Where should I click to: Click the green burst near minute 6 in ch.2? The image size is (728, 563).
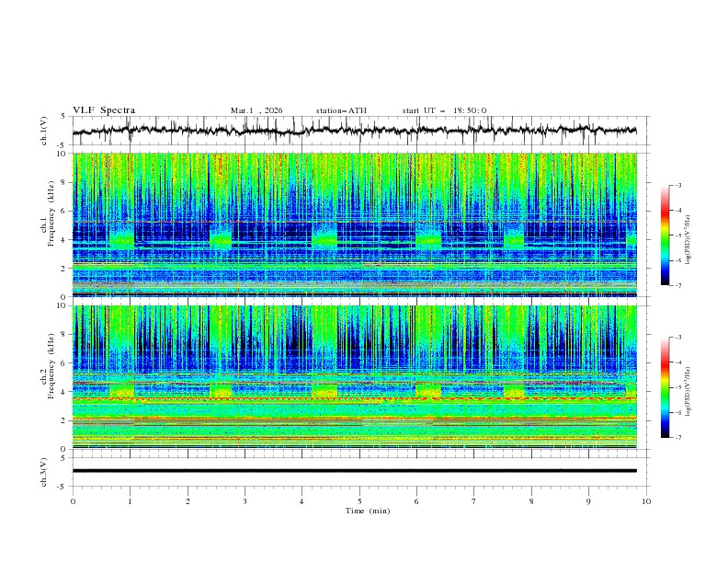point(428,391)
